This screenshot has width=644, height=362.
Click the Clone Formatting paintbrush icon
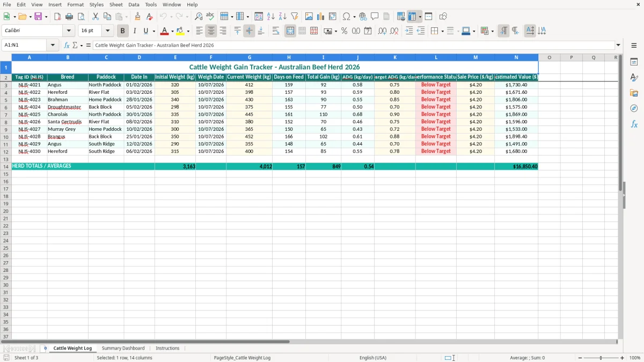point(138,17)
